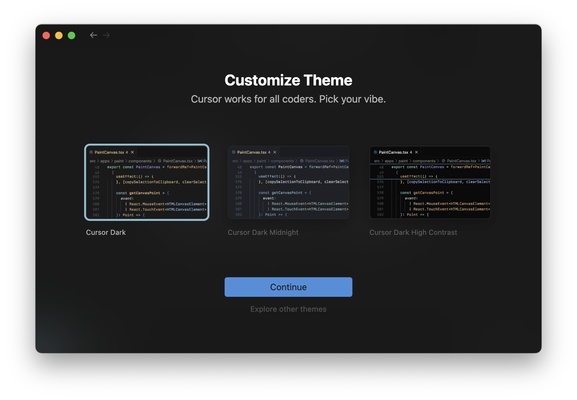
Task: Close the window with the red button
Action: [46, 35]
